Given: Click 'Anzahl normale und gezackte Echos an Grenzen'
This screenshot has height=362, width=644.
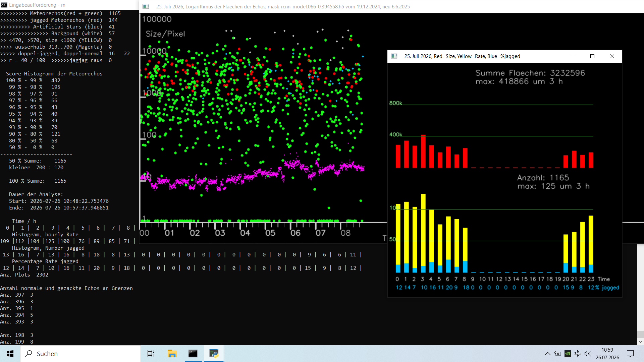Looking at the screenshot, I should click(x=66, y=288).
